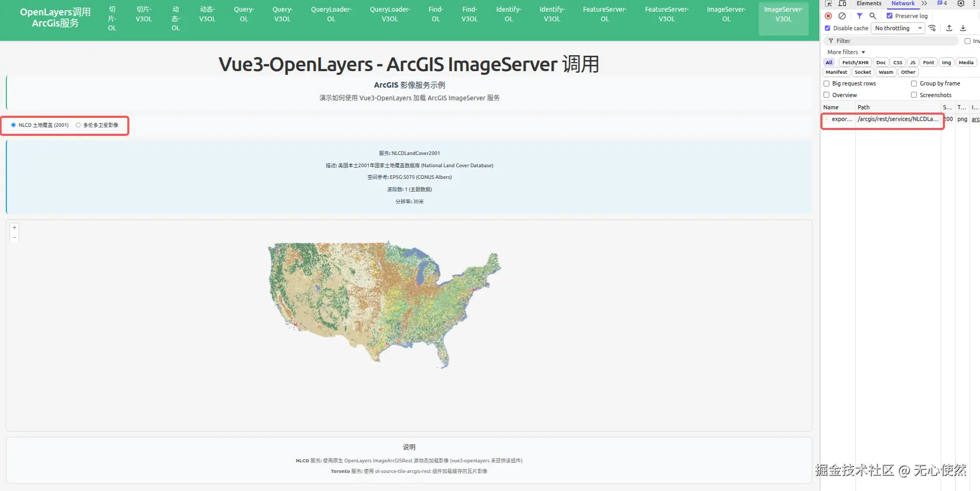The image size is (980, 491).
Task: Click the OpenLayers调用ArcGis服务 site title
Action: (55, 18)
